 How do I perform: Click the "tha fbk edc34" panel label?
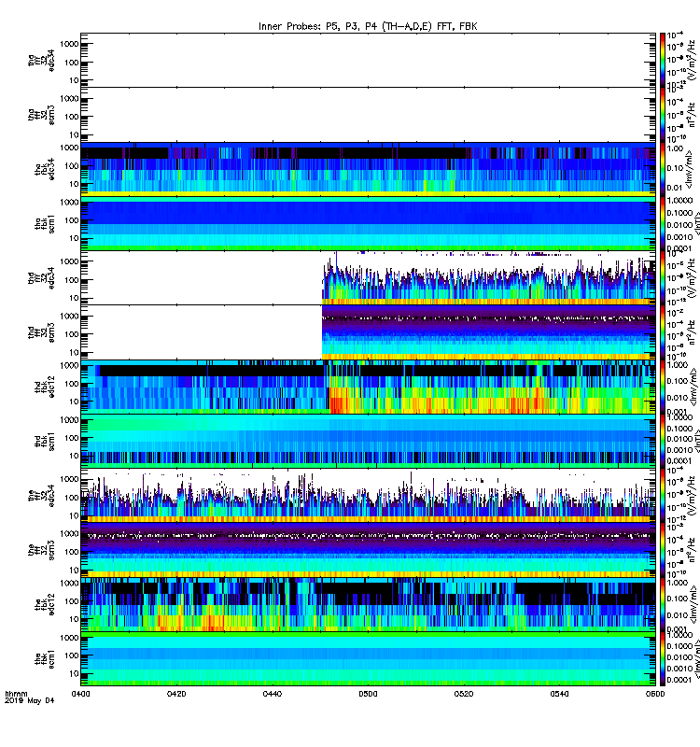point(45,169)
